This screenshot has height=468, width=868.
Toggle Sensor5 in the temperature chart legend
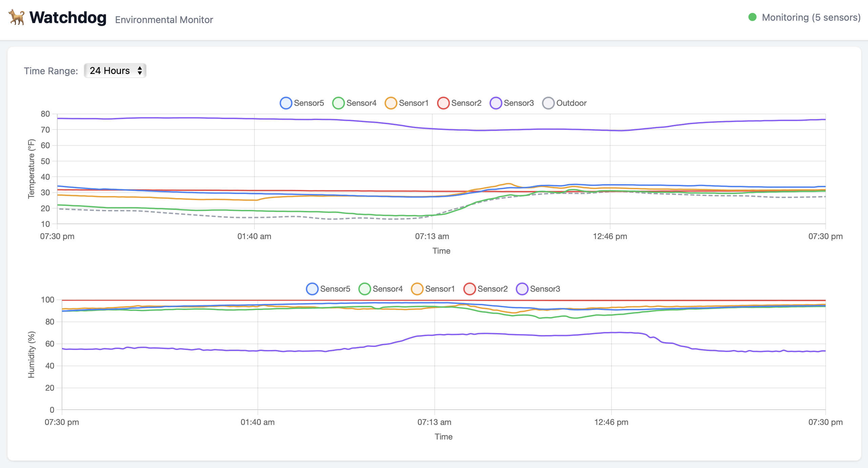(x=286, y=103)
